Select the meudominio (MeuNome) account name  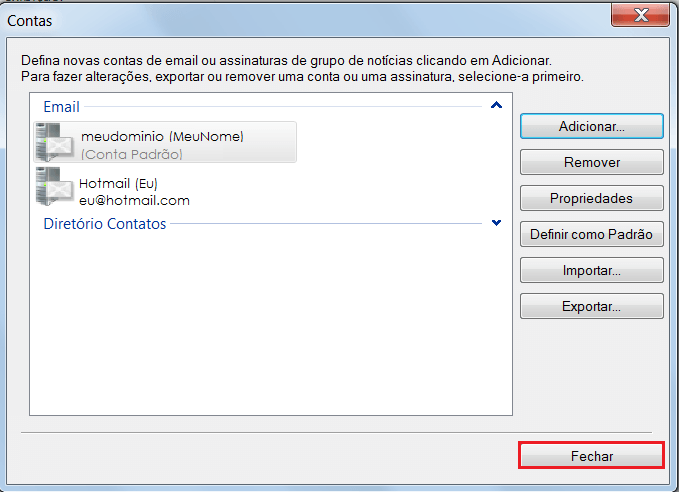click(x=162, y=136)
